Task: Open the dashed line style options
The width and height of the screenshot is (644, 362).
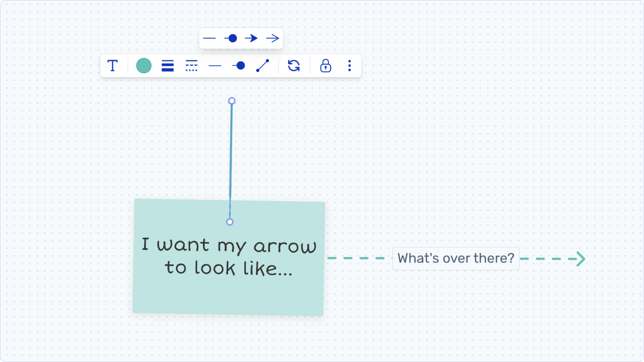Action: coord(192,66)
